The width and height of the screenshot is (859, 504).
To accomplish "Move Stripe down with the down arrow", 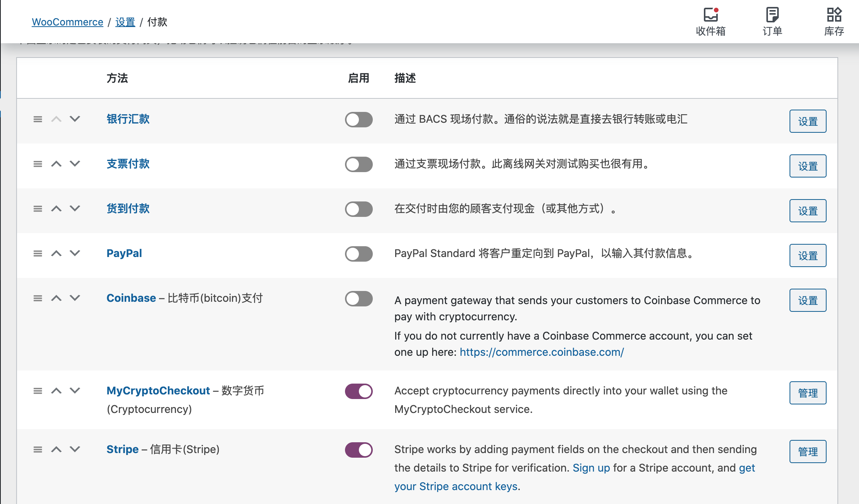I will tap(75, 449).
